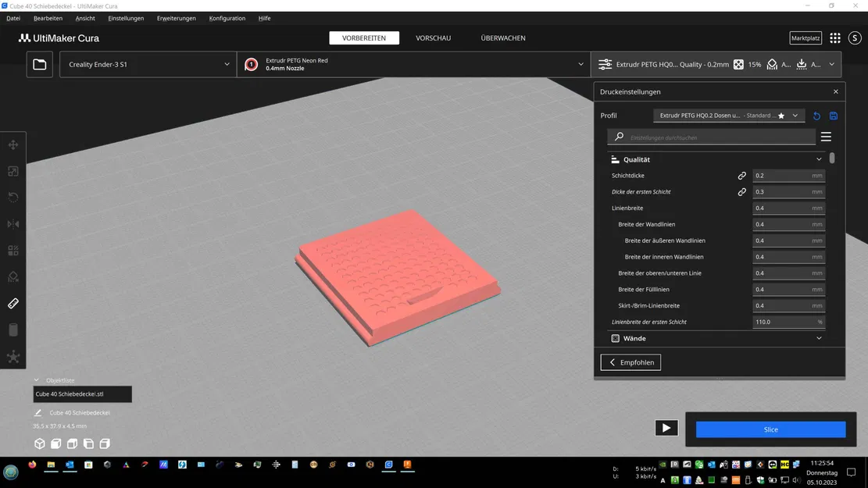This screenshot has height=488, width=868.
Task: Click extruder 1 icon in material selector
Action: [x=252, y=64]
